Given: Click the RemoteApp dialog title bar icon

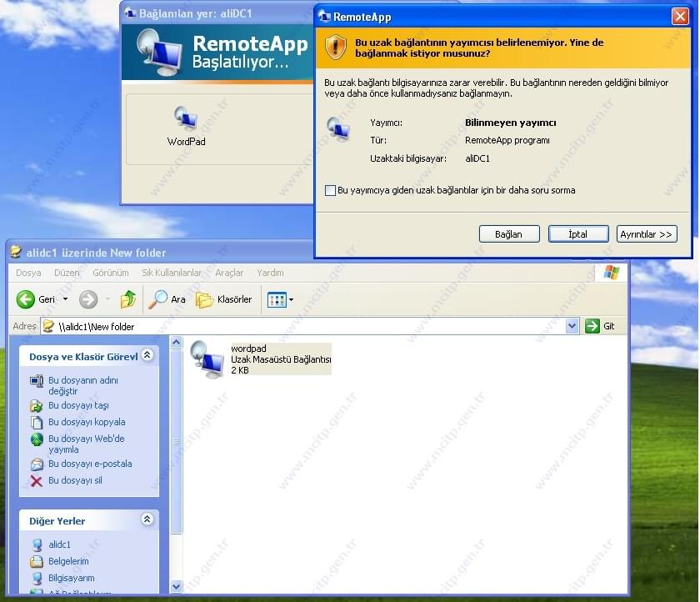Looking at the screenshot, I should [324, 17].
